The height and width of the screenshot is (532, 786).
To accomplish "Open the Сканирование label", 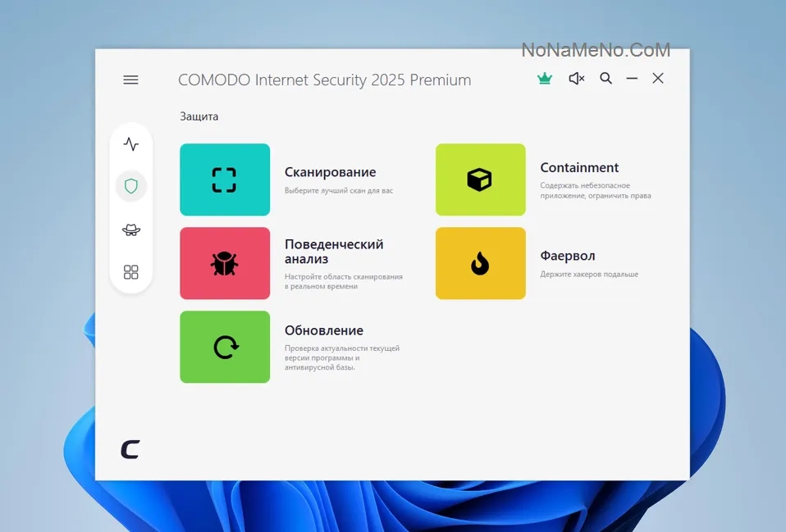I will click(331, 172).
